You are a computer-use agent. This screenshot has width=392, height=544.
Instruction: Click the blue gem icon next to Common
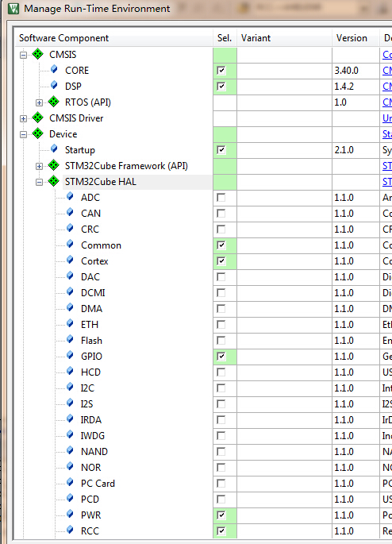coord(70,245)
